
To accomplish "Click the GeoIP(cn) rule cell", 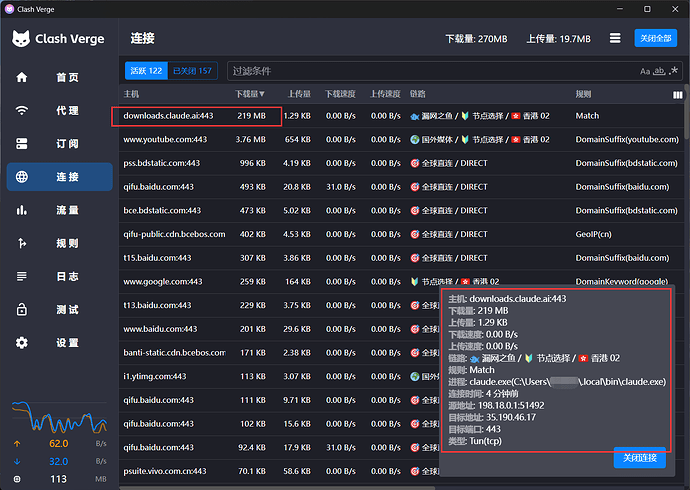I will (593, 234).
